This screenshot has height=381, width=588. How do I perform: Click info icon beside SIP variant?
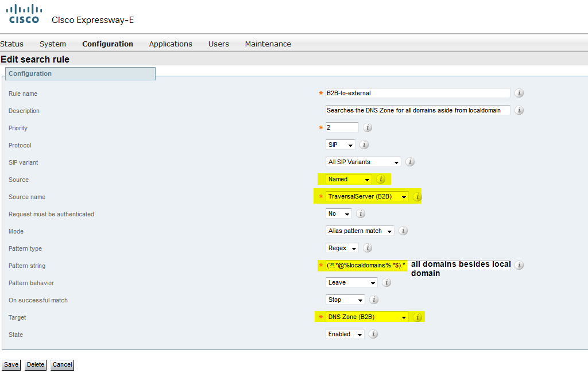point(410,162)
